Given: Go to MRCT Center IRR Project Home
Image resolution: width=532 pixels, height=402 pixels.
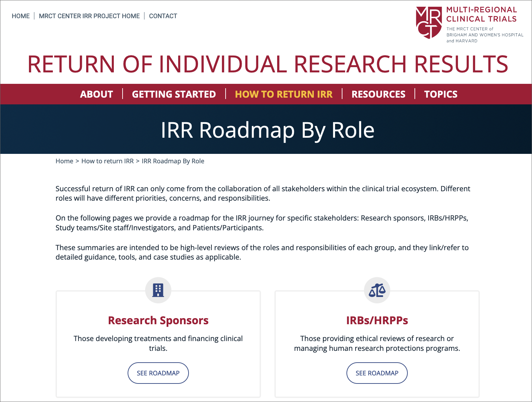Looking at the screenshot, I should coord(89,16).
